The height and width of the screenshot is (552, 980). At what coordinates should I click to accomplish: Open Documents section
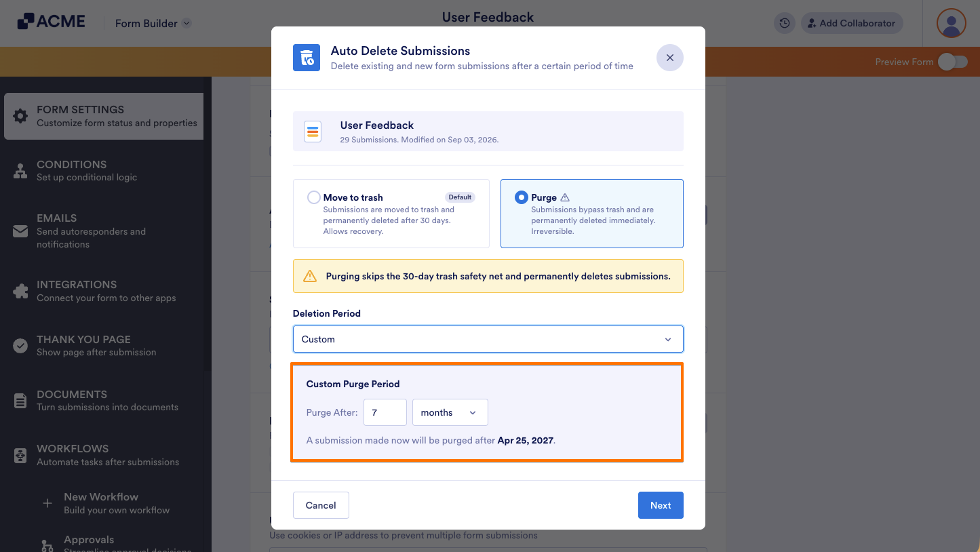click(104, 401)
